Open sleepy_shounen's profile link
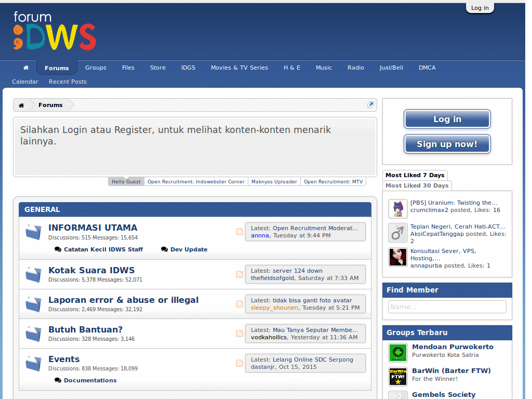This screenshot has height=399, width=532. pos(274,308)
